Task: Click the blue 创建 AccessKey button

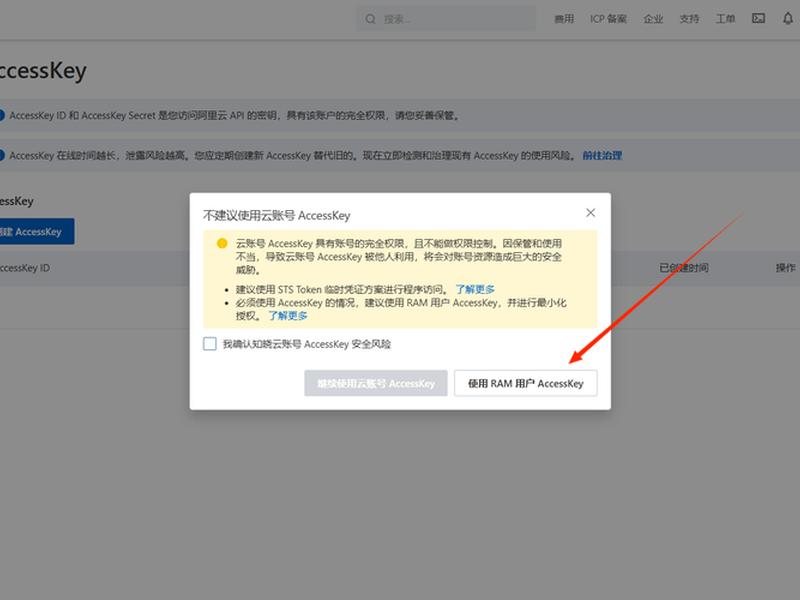Action: point(37,232)
